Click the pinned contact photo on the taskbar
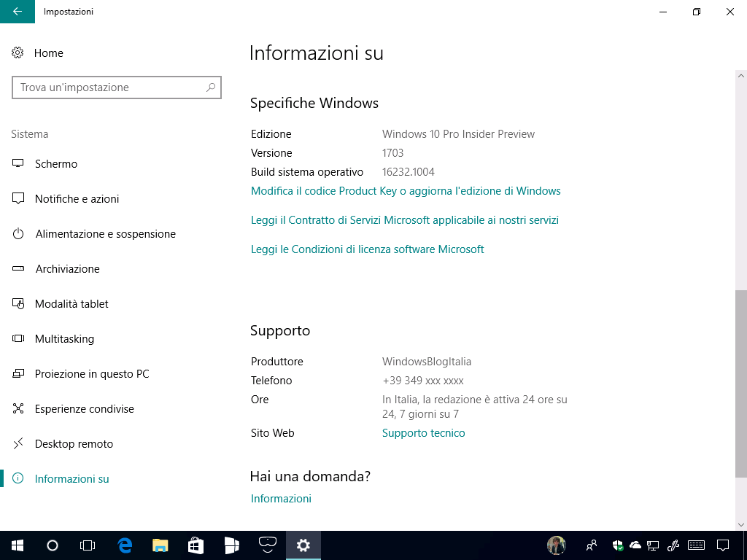Screen dimensions: 747x560 pos(557,545)
